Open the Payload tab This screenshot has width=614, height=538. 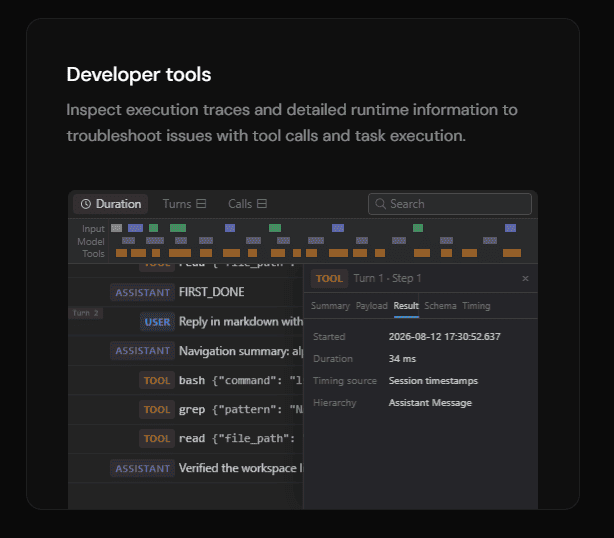coord(372,306)
